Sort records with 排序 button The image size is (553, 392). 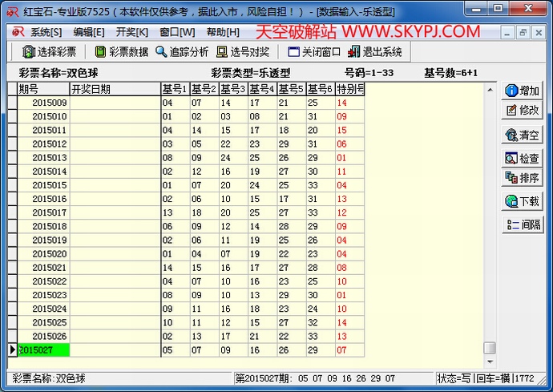[x=523, y=178]
